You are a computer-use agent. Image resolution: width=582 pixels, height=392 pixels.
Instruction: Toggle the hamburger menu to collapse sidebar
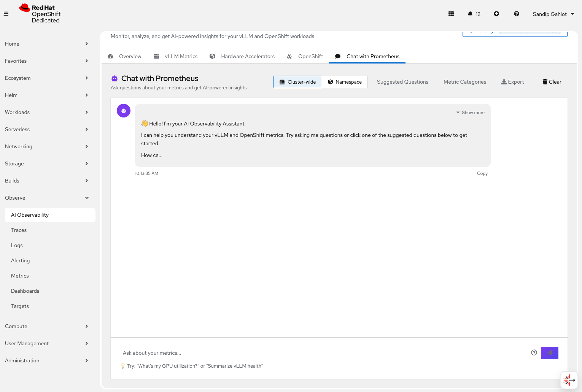(6, 13)
